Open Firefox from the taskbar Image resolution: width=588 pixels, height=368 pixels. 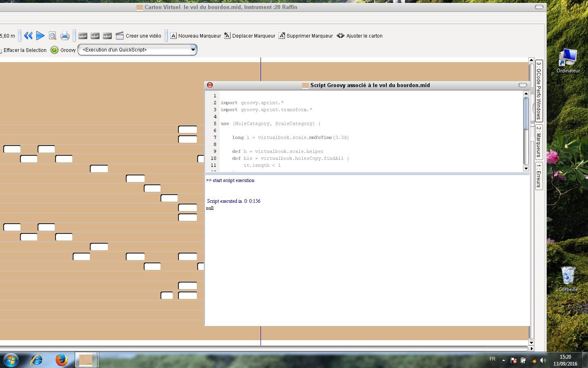tap(62, 360)
